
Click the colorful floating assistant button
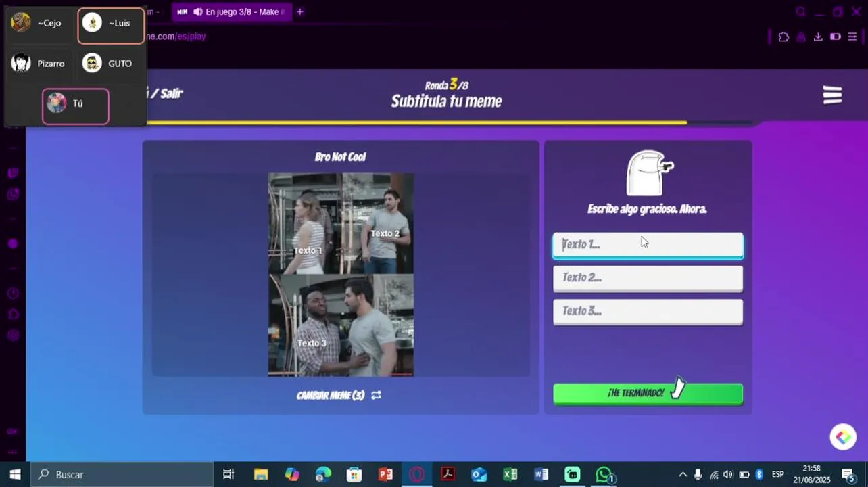pos(843,437)
